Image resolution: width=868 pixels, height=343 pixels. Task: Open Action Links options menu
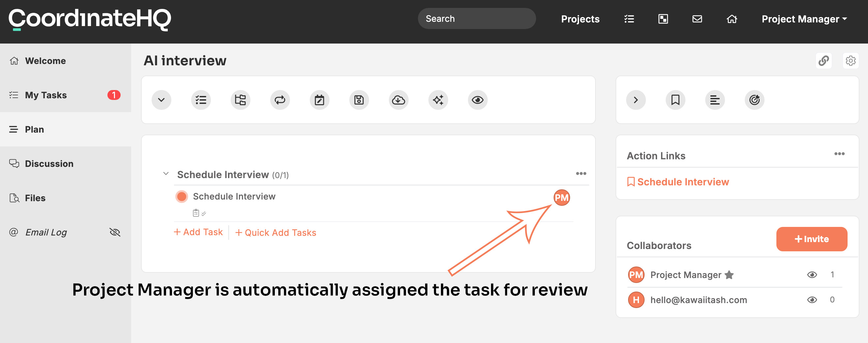pyautogui.click(x=839, y=154)
